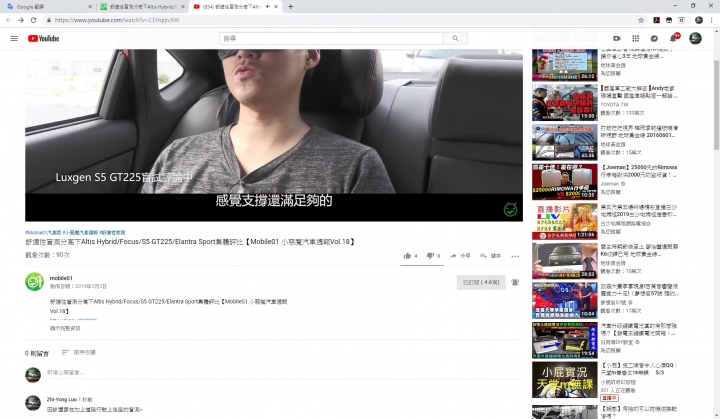The height and width of the screenshot is (419, 720).
Task: Close the Google Translate tab
Action: pos(90,7)
